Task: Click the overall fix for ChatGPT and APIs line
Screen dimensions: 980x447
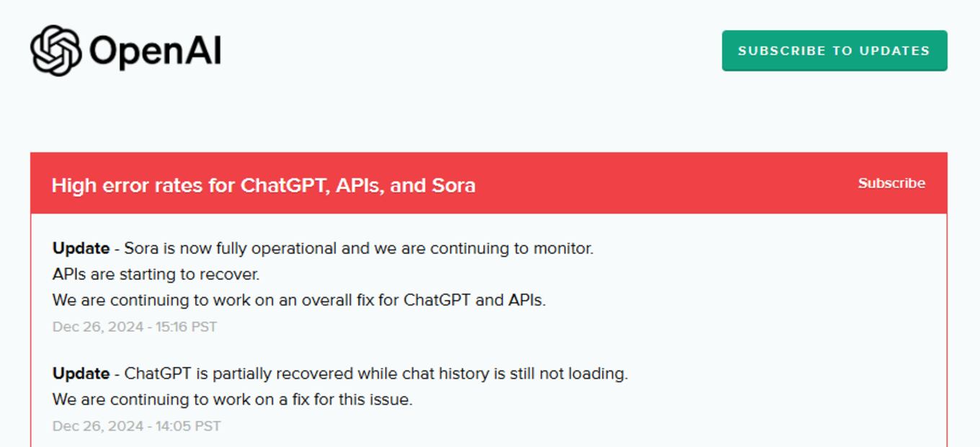Action: 299,300
